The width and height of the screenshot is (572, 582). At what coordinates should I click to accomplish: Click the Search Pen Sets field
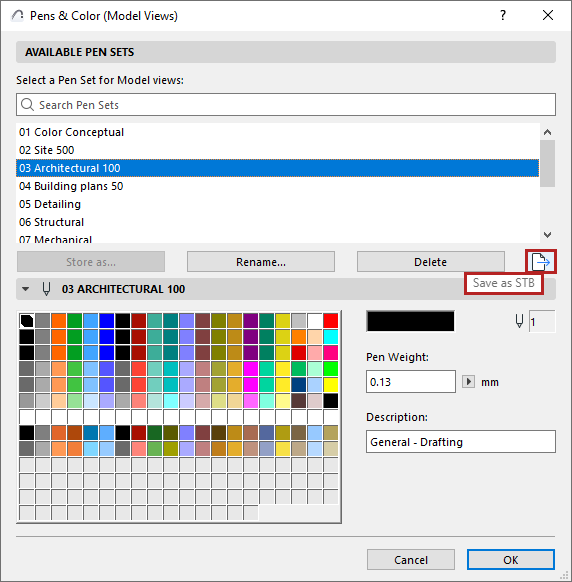pos(286,105)
